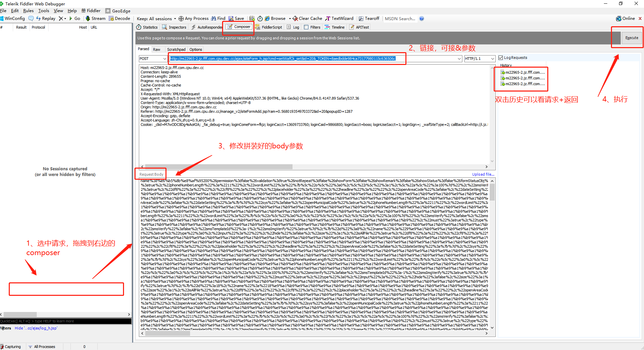This screenshot has width=644, height=350.
Task: Toggle the Decode option
Action: tap(119, 19)
